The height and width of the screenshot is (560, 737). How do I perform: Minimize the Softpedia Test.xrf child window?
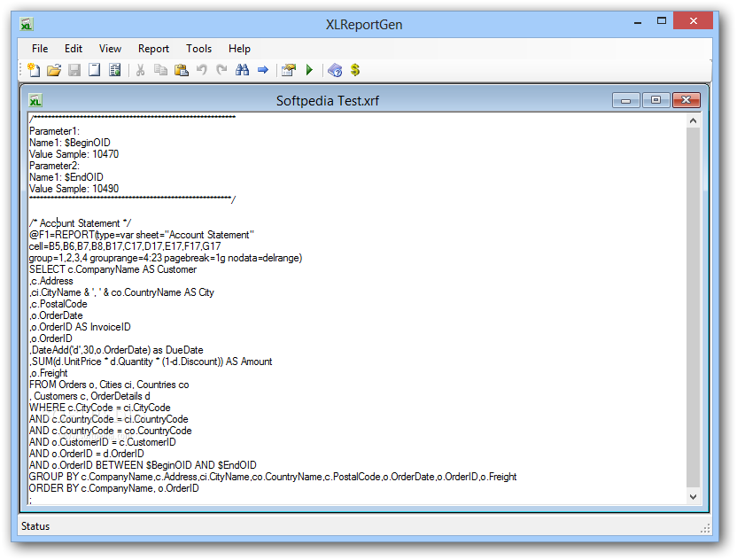point(625,100)
